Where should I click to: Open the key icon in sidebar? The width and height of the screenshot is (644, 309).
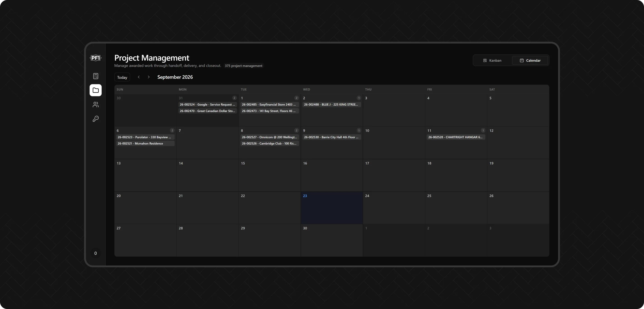click(96, 119)
